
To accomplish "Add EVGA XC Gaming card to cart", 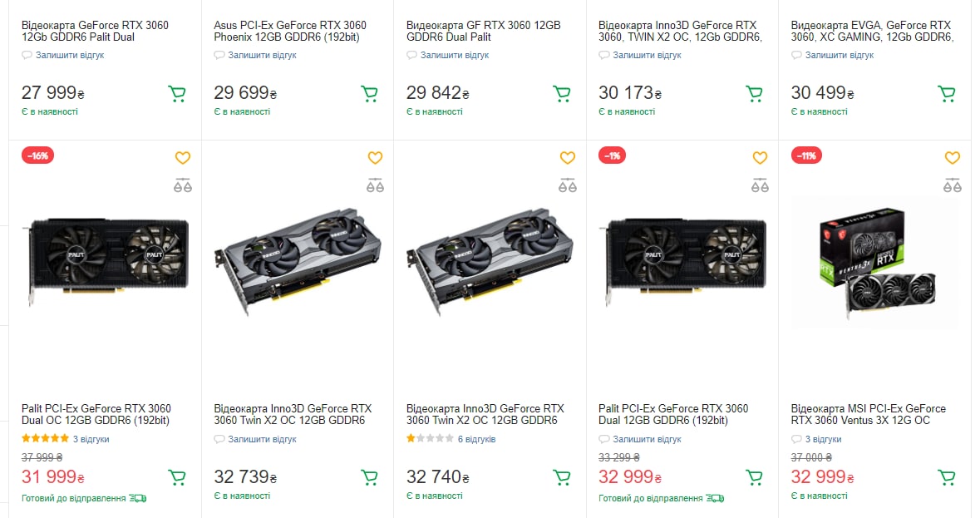I will pyautogui.click(x=946, y=94).
